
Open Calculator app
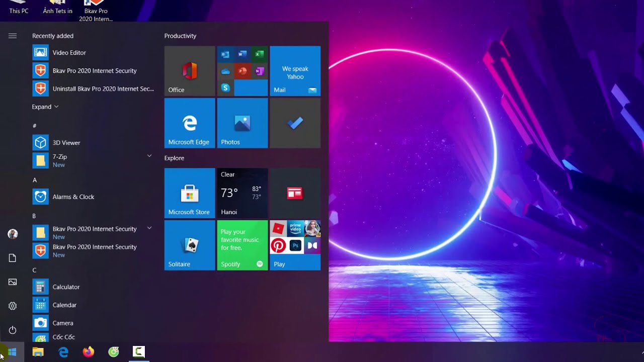click(x=94, y=287)
